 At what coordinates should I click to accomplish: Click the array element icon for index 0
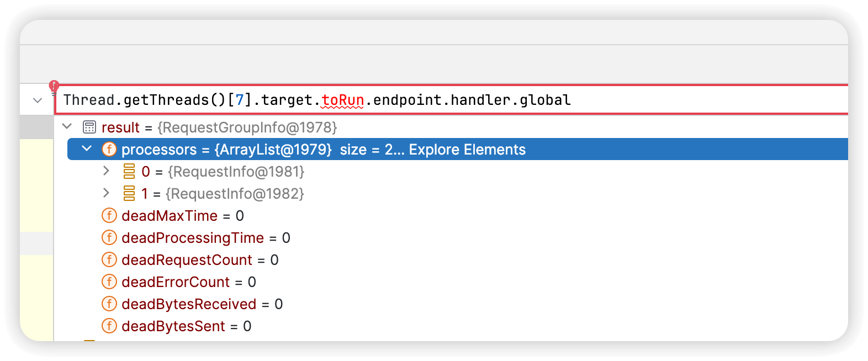click(129, 171)
